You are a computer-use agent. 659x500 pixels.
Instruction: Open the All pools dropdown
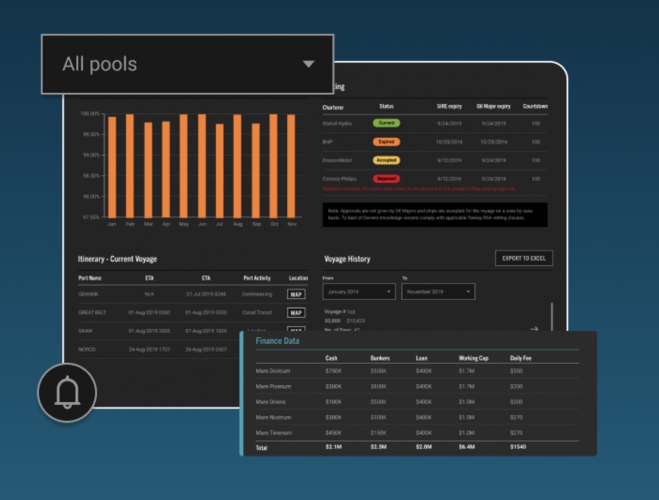click(187, 64)
